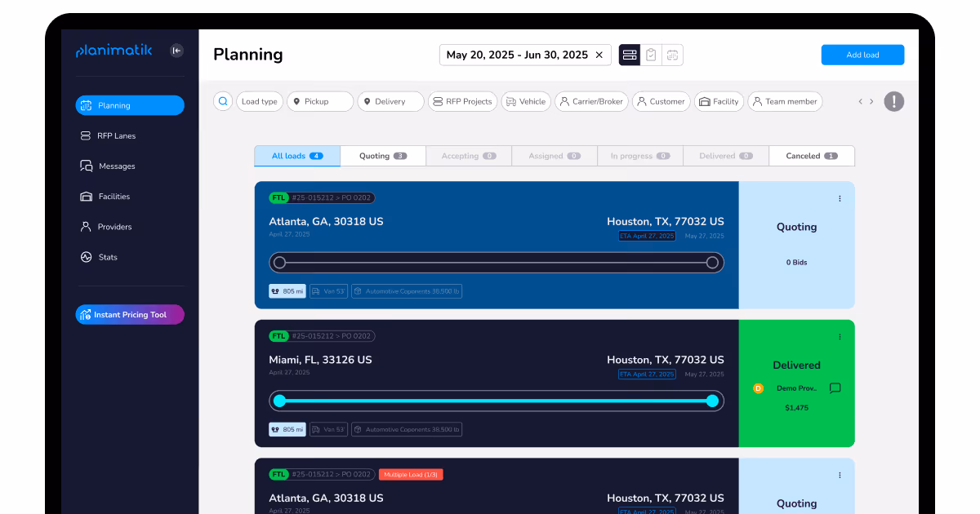Select the Quoting tab
Image resolution: width=980 pixels, height=514 pixels.
coord(383,156)
